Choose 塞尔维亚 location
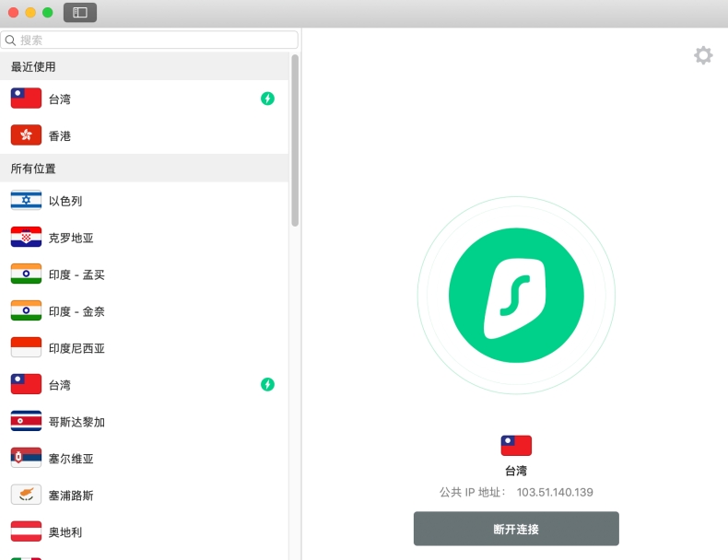 [x=144, y=459]
